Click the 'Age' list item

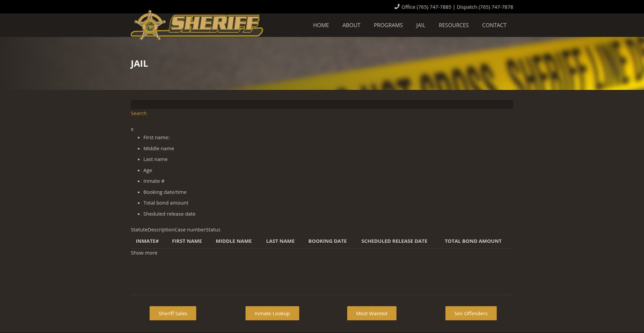pyautogui.click(x=148, y=170)
